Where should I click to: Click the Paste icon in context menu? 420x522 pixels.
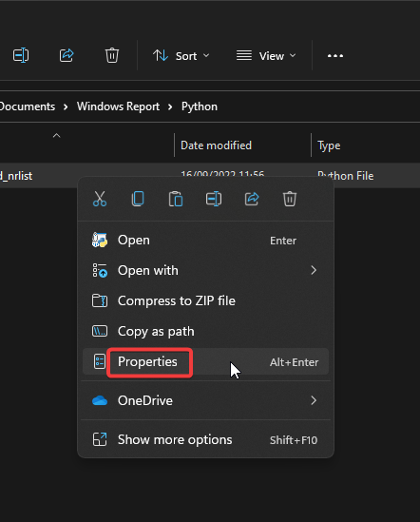pyautogui.click(x=176, y=199)
